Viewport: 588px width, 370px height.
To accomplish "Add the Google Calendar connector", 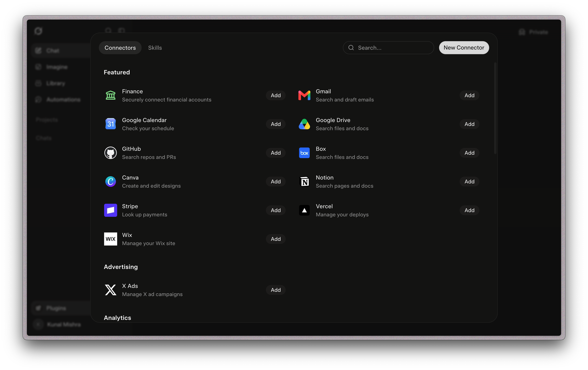I will pos(276,124).
